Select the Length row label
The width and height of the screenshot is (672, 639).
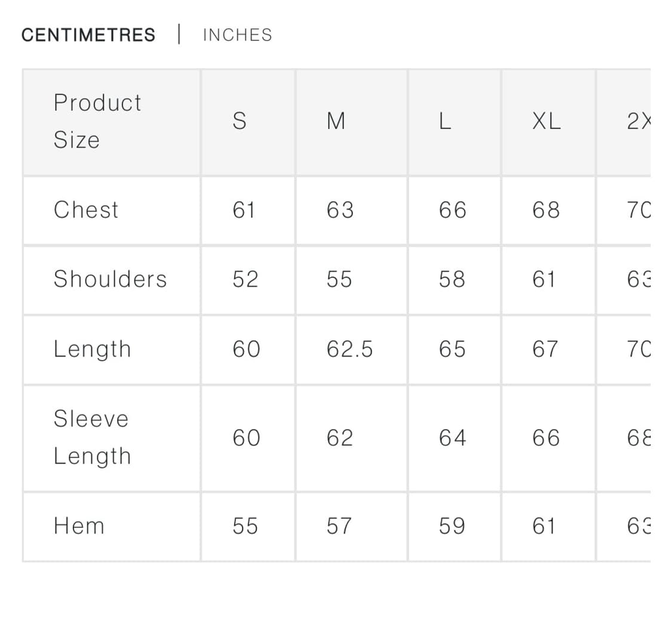(92, 349)
